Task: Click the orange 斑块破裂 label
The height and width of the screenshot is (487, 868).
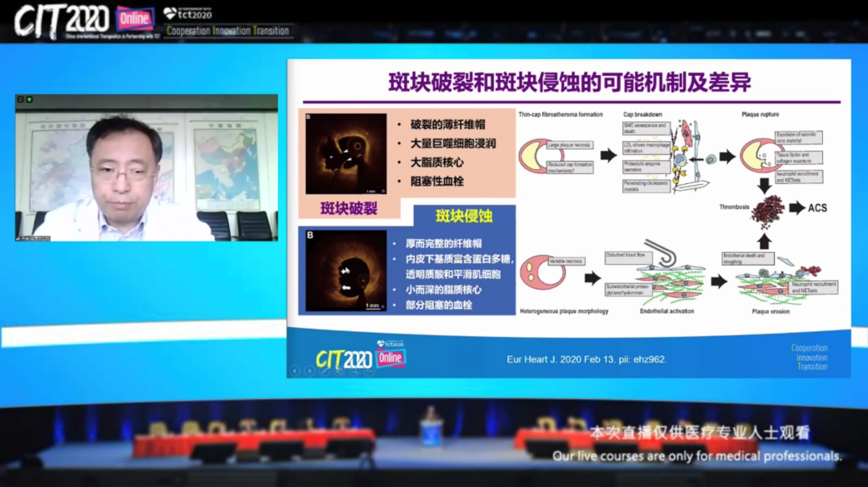Action: pos(349,208)
